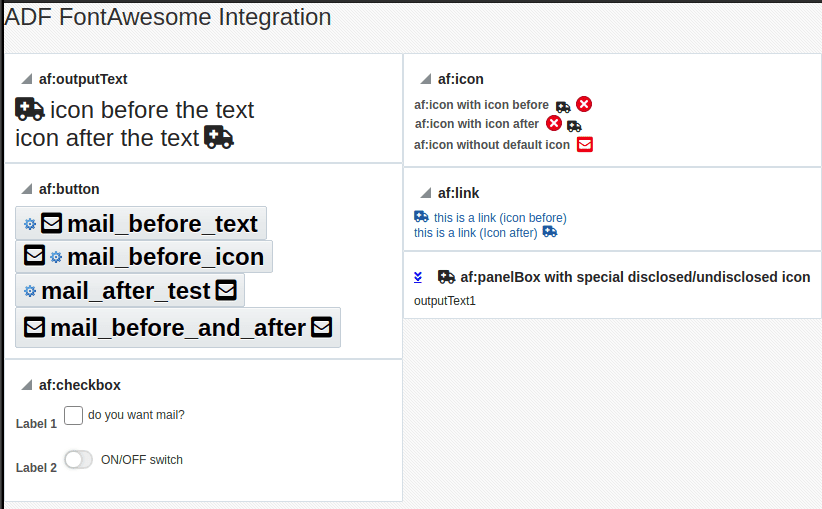Click red error icon beside 'icon before'
Image resolution: width=822 pixels, height=509 pixels.
[584, 104]
